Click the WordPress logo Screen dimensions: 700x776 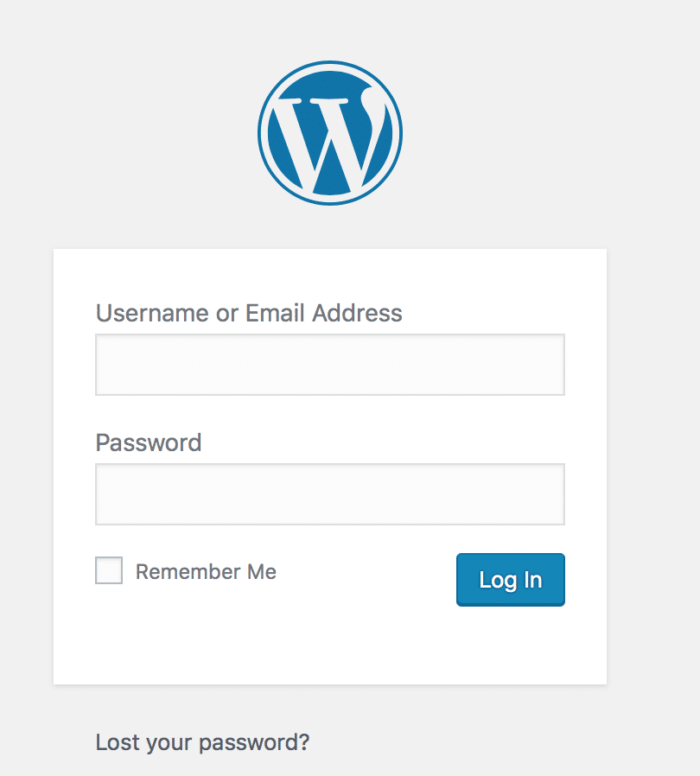pos(330,133)
